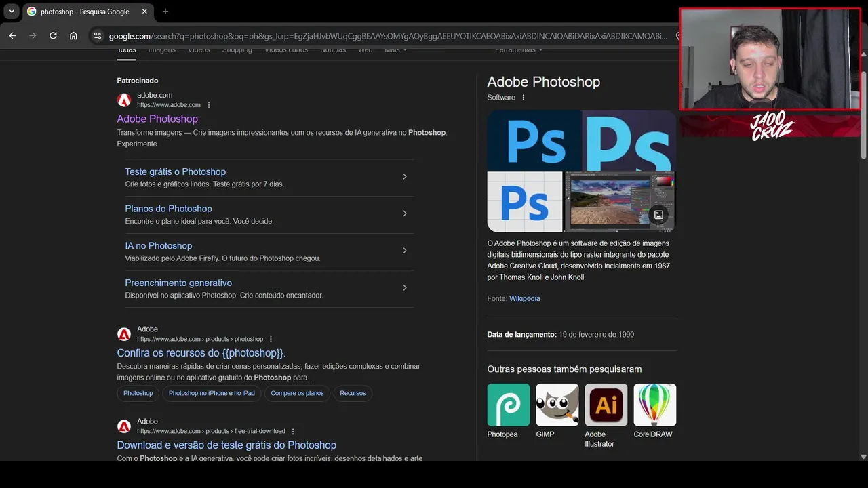This screenshot has height=488, width=868.
Task: Open three-dot menu of products › photoshop result
Action: pos(271,339)
